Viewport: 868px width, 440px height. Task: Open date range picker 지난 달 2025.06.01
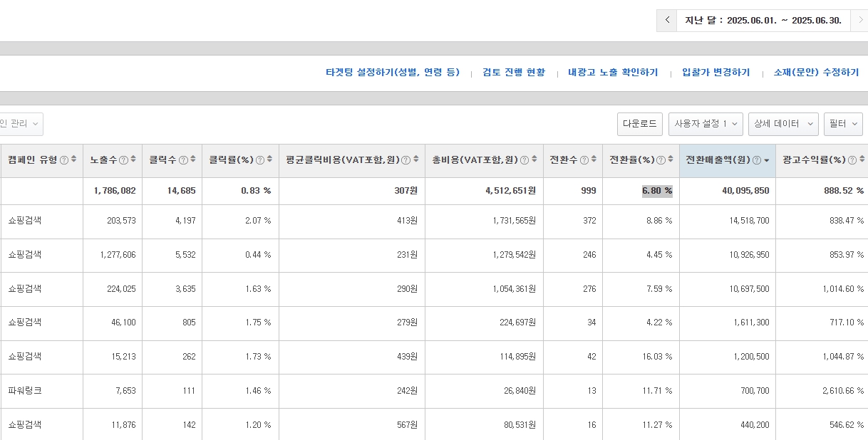pyautogui.click(x=763, y=20)
